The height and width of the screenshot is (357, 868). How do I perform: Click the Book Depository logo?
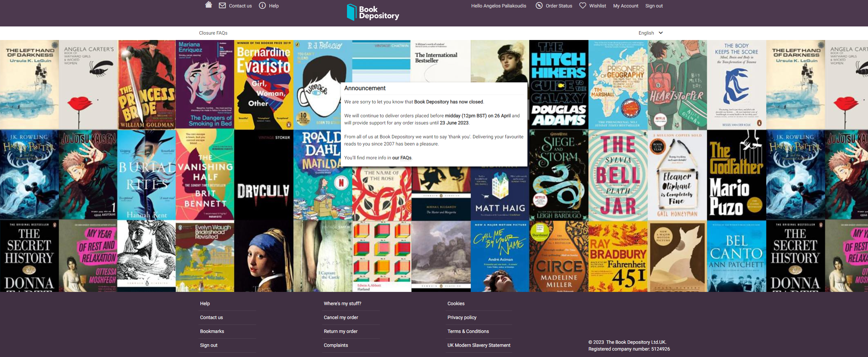pyautogui.click(x=373, y=12)
